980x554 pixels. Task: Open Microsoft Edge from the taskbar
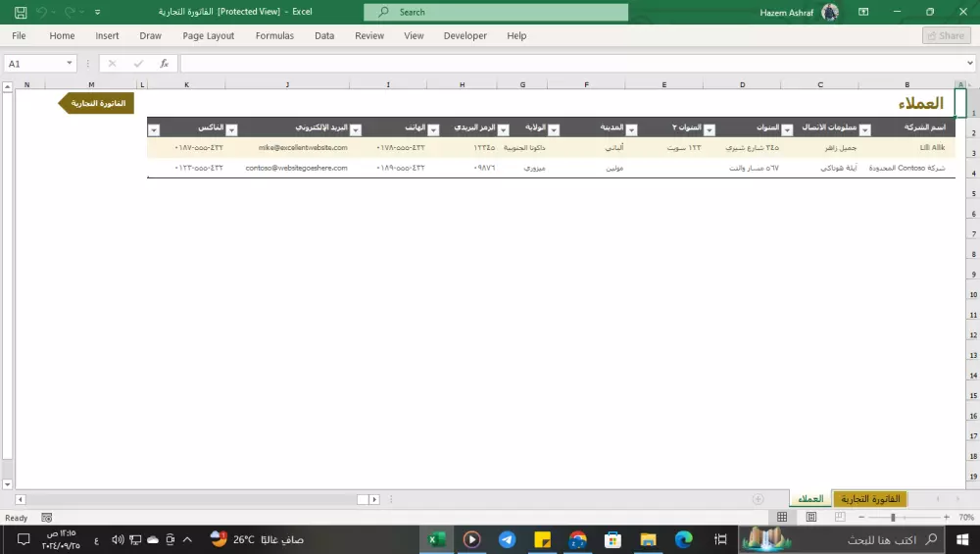[684, 539]
